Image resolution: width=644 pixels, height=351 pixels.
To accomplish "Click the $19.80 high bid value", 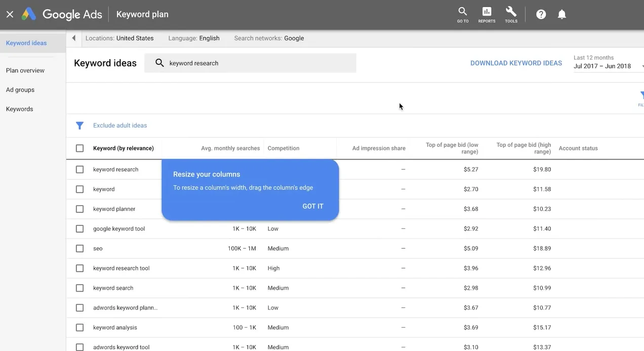I will coord(542,170).
